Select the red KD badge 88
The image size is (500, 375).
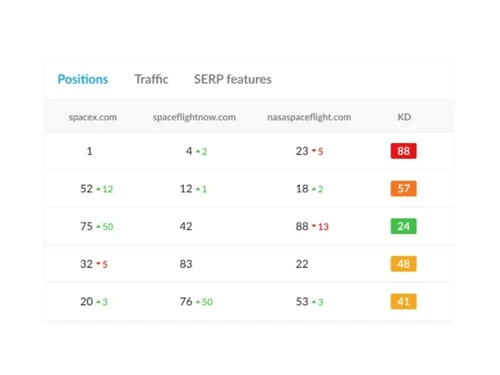[x=403, y=151]
